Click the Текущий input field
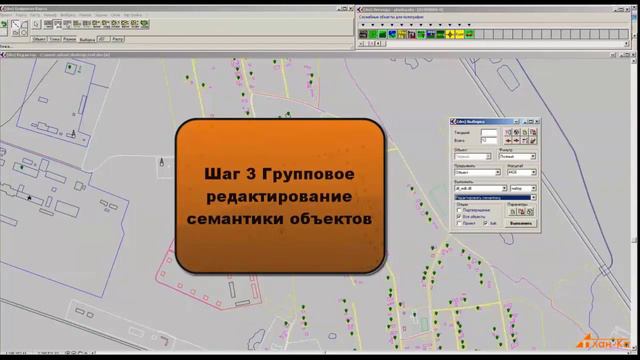 489,133
